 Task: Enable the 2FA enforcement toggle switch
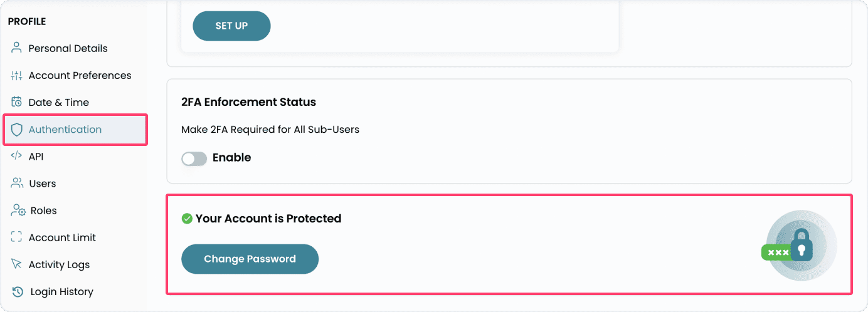pos(194,159)
